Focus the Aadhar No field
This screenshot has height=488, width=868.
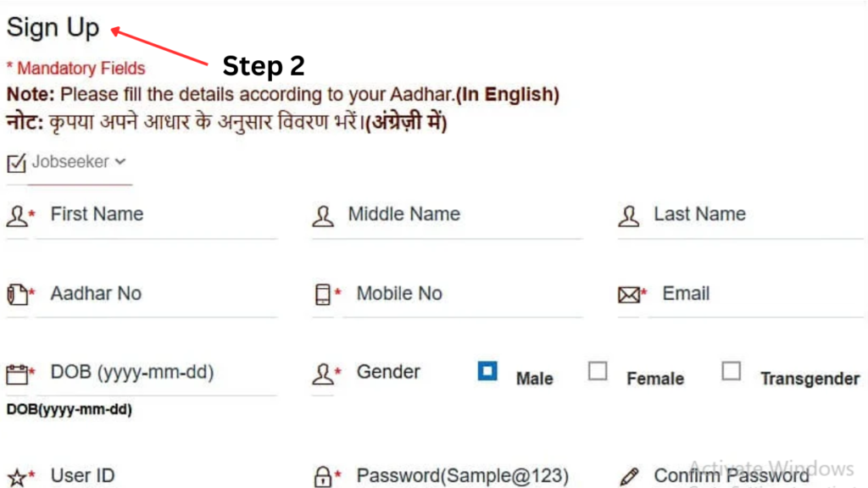157,295
